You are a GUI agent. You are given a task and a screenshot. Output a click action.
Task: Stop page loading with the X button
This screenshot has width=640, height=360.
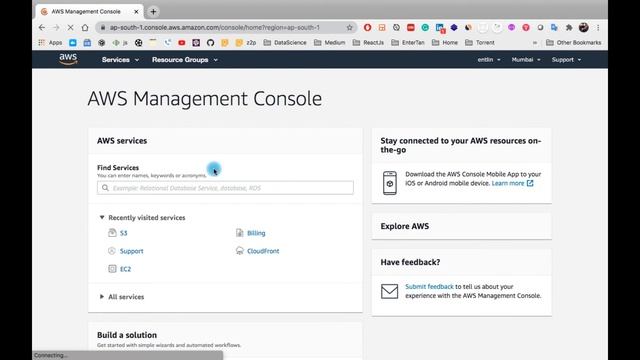[x=70, y=27]
